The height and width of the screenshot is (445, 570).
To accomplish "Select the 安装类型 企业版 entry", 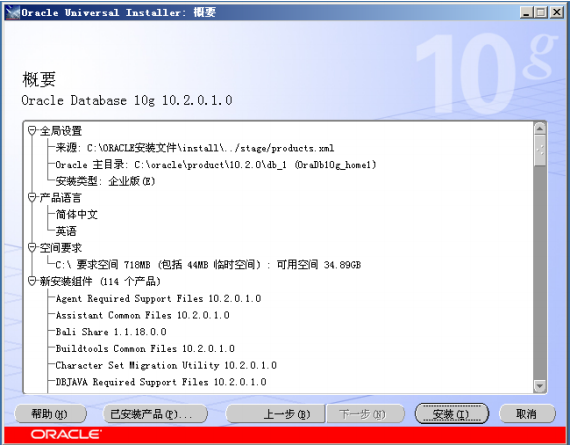I will (105, 181).
